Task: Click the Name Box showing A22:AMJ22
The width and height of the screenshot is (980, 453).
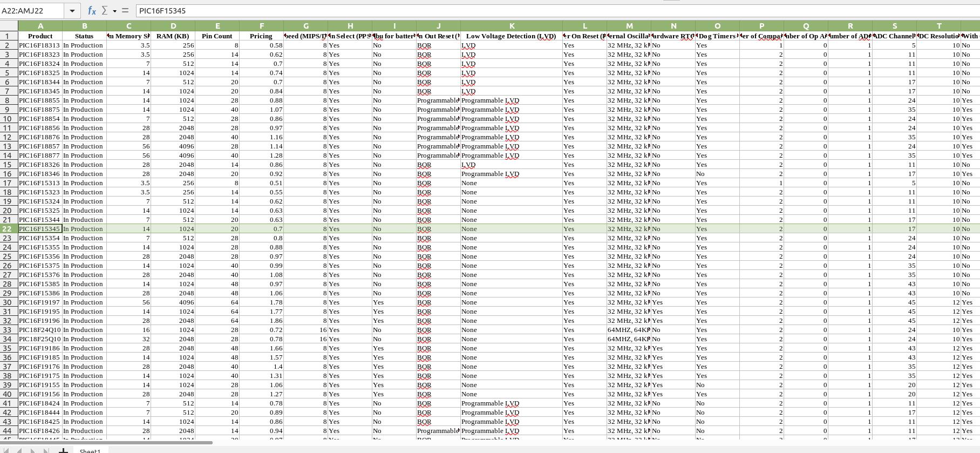Action: [32, 10]
